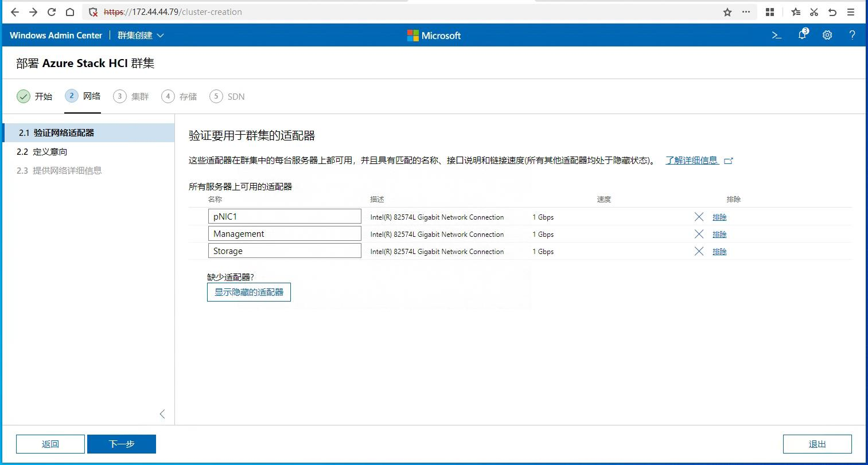
Task: Expand the 群集创建 dropdown in header
Action: (141, 35)
